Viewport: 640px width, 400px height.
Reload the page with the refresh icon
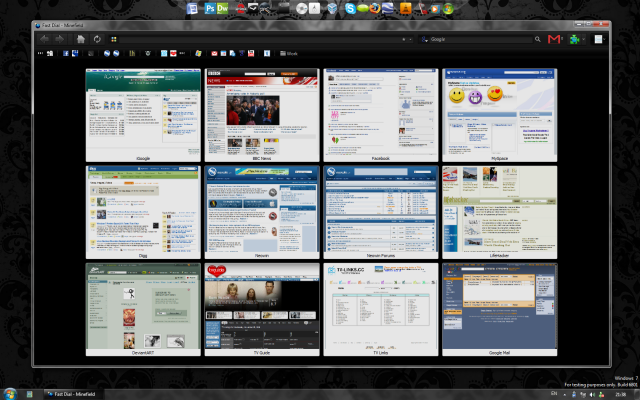[97, 39]
